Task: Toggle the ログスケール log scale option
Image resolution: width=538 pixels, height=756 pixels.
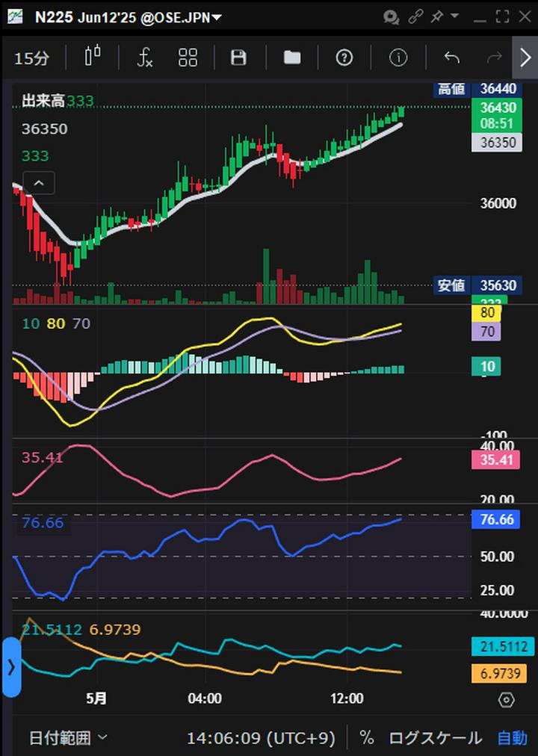Action: [435, 738]
